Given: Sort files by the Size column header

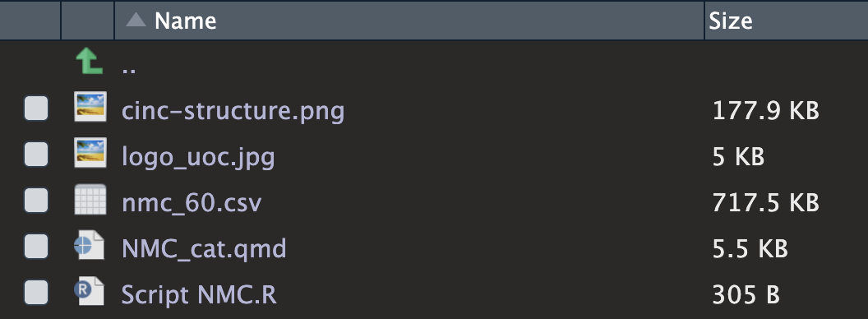Looking at the screenshot, I should [731, 21].
